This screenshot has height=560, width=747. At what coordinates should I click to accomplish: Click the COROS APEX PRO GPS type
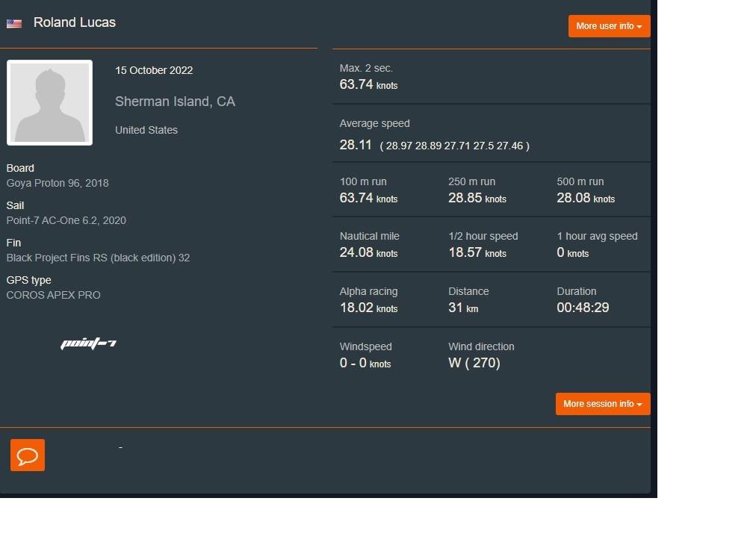point(53,295)
